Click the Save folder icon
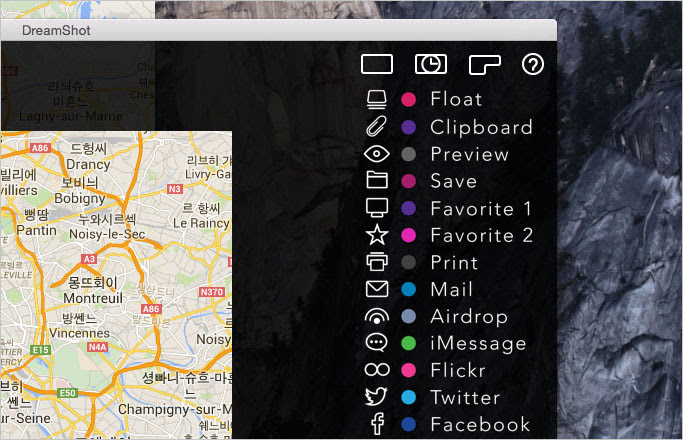The width and height of the screenshot is (683, 440). pos(377,179)
